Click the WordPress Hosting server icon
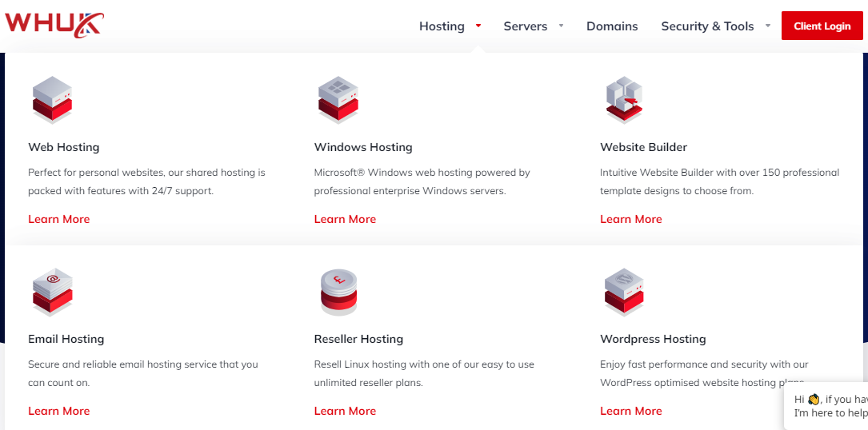The height and width of the screenshot is (430, 868). tap(625, 292)
